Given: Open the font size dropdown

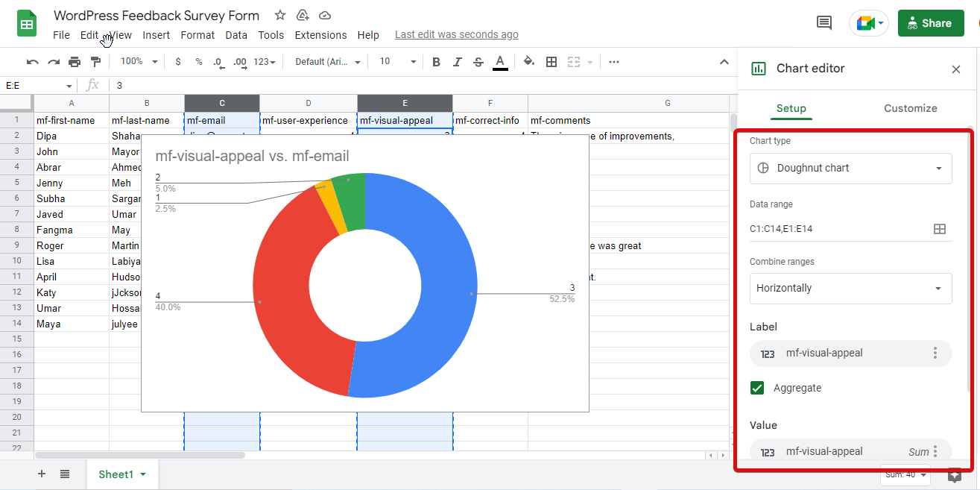Looking at the screenshot, I should (398, 62).
